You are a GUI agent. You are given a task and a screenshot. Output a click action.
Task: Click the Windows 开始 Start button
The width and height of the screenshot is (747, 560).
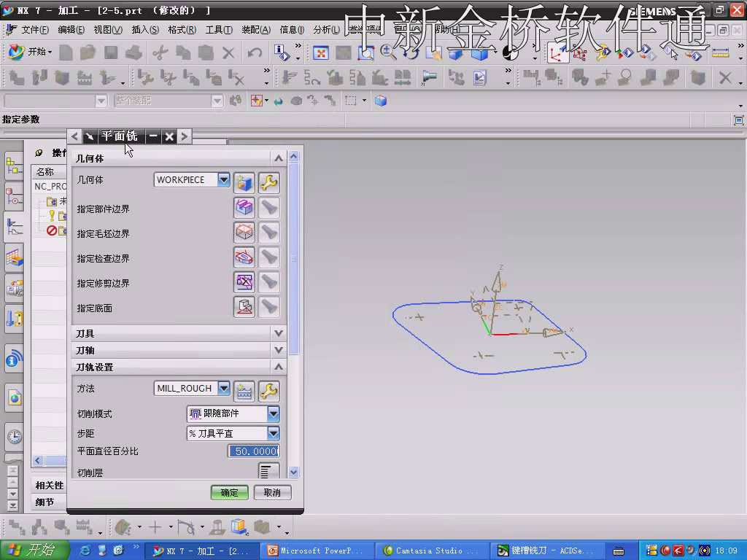pos(35,551)
